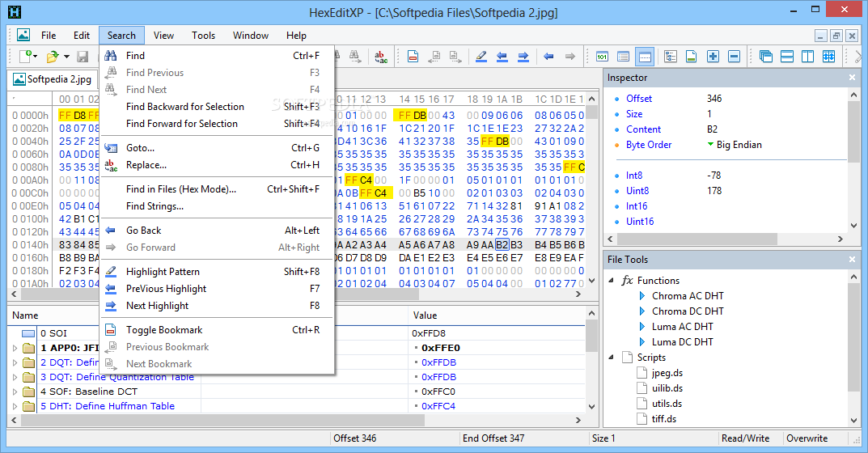Run the Luma DC DHT function

pos(682,342)
